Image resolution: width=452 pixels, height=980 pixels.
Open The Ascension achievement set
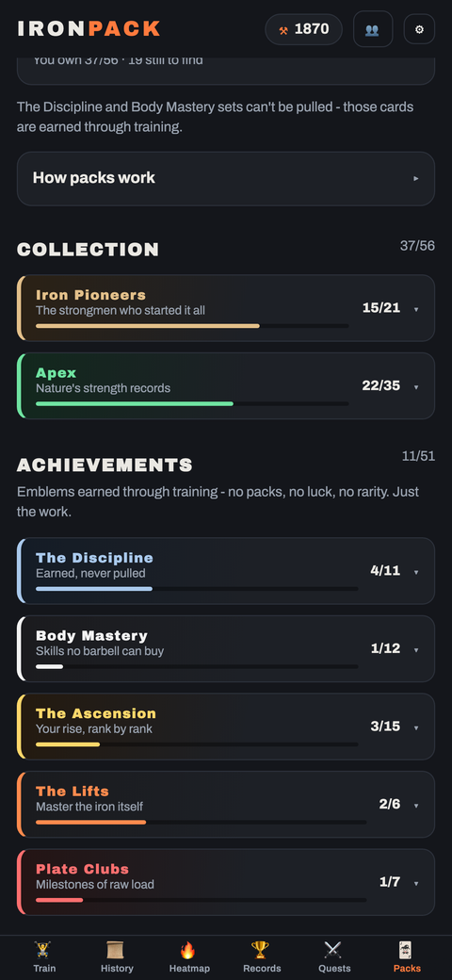226,727
